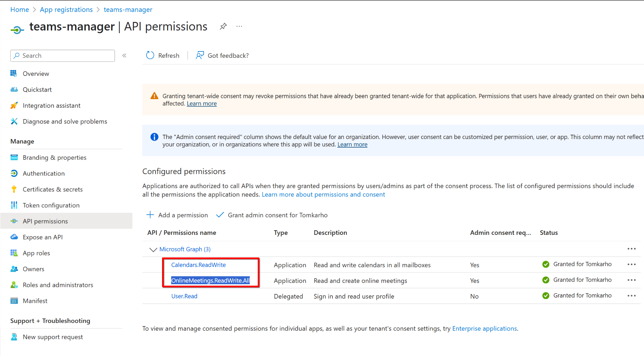This screenshot has width=644, height=356.
Task: Click 'Read and create online meetings' description
Action: point(360,281)
